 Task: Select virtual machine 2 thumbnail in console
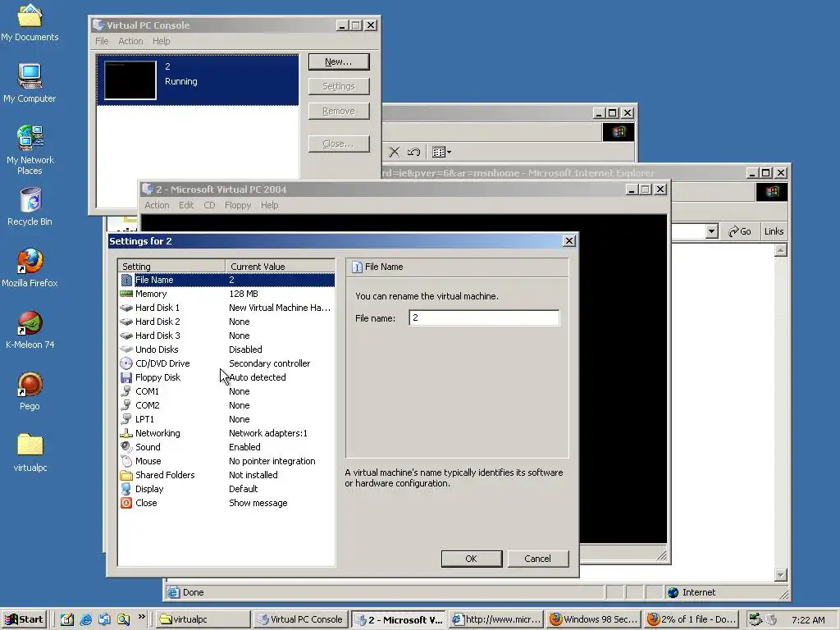point(130,80)
